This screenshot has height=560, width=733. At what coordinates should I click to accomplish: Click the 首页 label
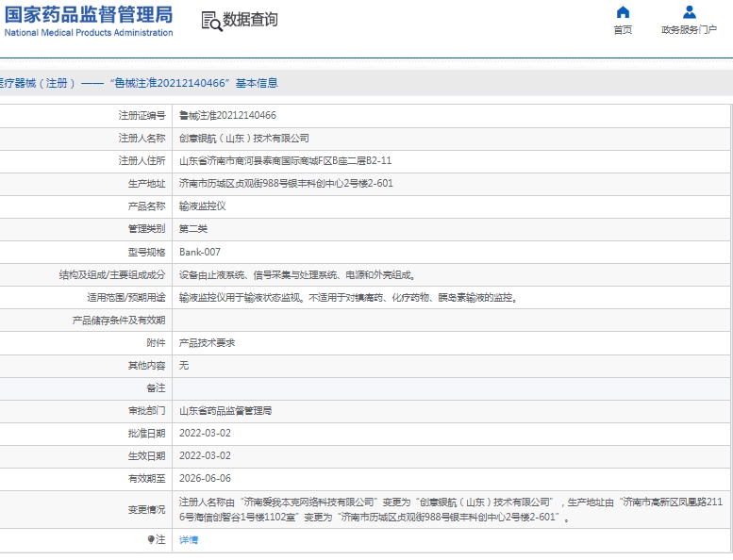click(623, 30)
